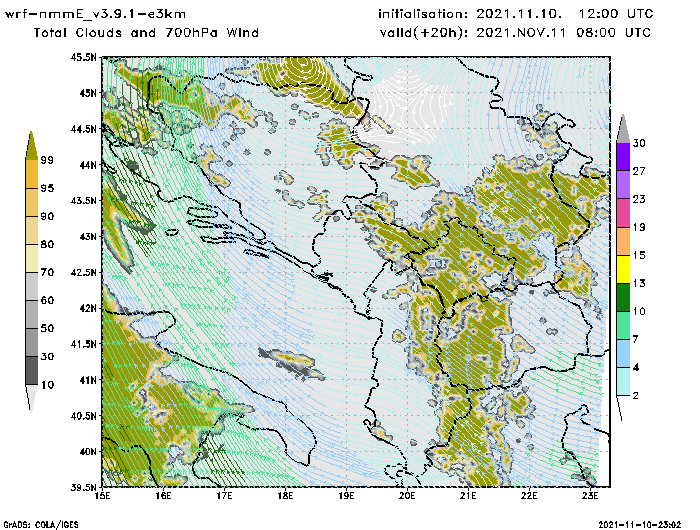The image size is (700, 530).
Task: Select the dark gray 10–30 cloud swatch
Action: (31, 371)
